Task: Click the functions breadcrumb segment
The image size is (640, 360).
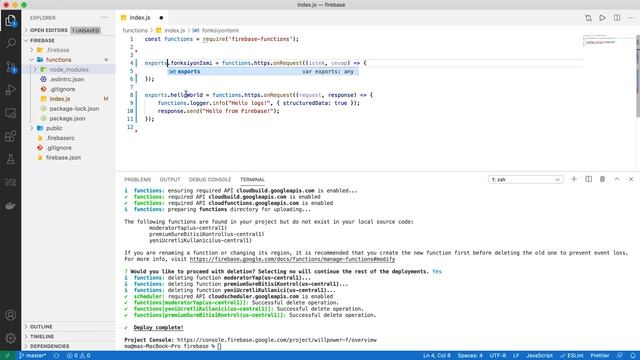Action: click(135, 30)
